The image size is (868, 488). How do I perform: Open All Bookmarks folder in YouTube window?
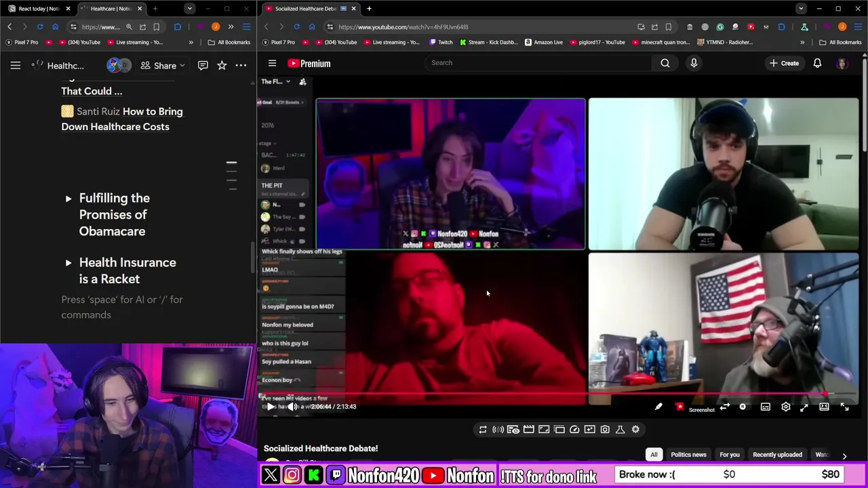(x=841, y=42)
